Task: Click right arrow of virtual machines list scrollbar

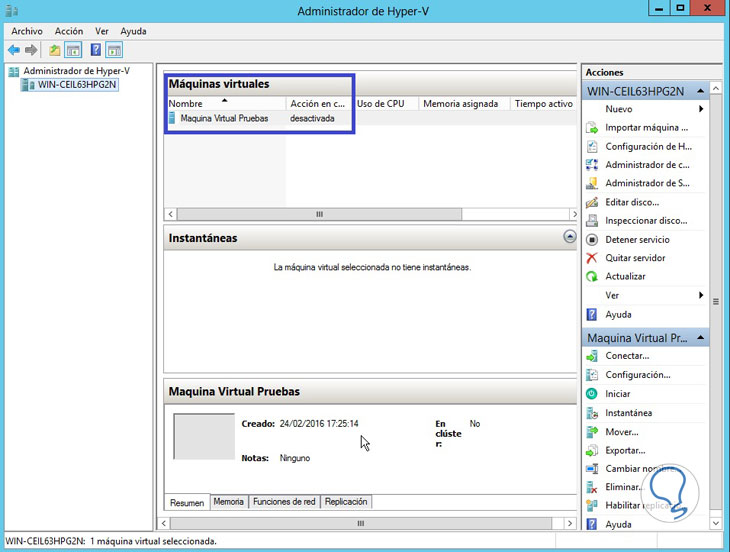Action: pos(574,214)
